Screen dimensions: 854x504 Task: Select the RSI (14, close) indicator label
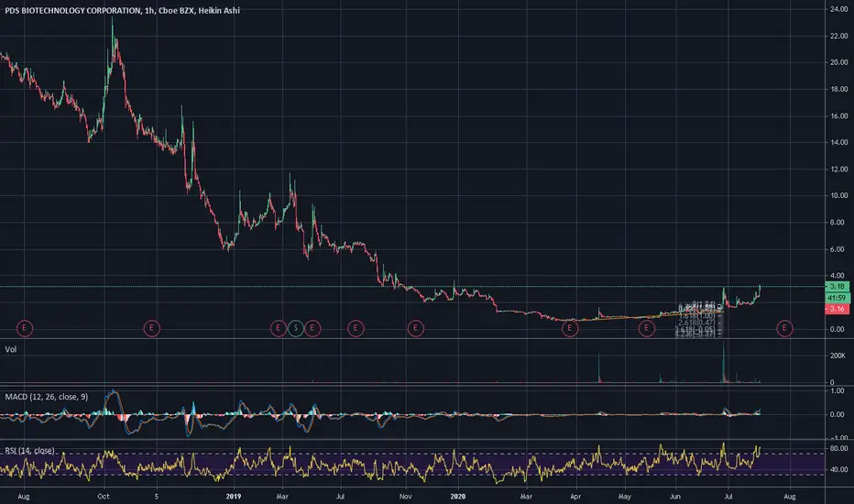click(x=29, y=451)
